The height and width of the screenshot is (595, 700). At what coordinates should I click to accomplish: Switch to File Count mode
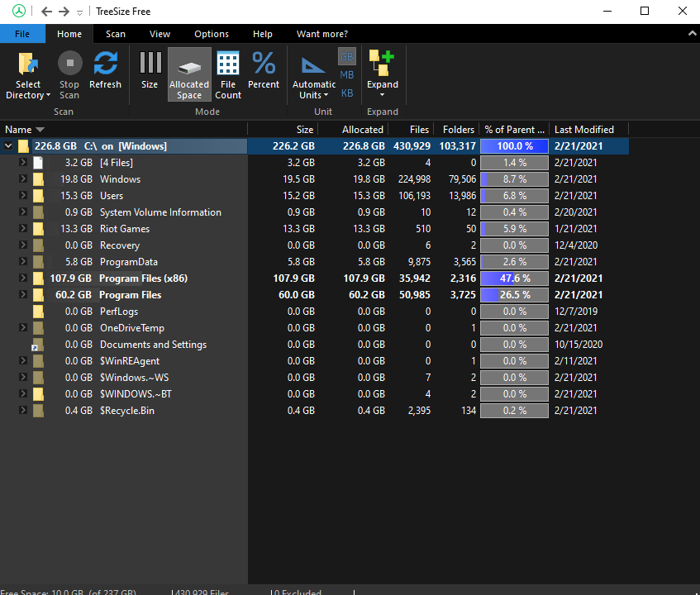[x=228, y=74]
